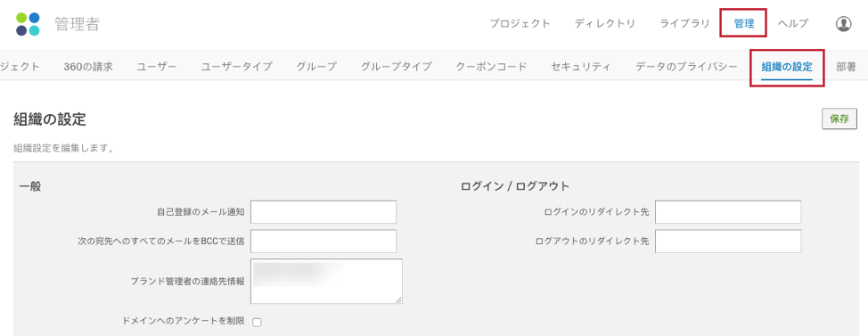The height and width of the screenshot is (336, 868).
Task: Click the four-dot colored logo
Action: (28, 24)
